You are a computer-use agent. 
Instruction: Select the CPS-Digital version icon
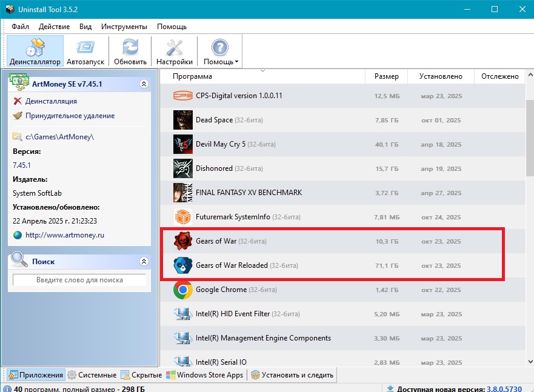point(183,96)
